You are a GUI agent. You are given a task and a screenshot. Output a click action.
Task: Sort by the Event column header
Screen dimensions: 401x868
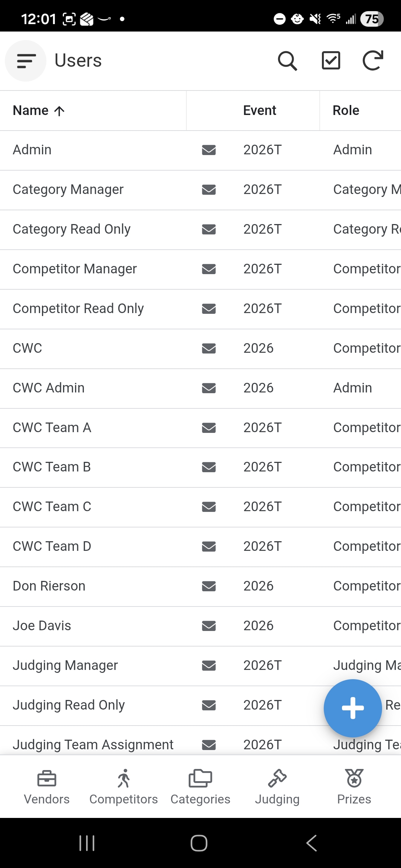click(x=259, y=111)
